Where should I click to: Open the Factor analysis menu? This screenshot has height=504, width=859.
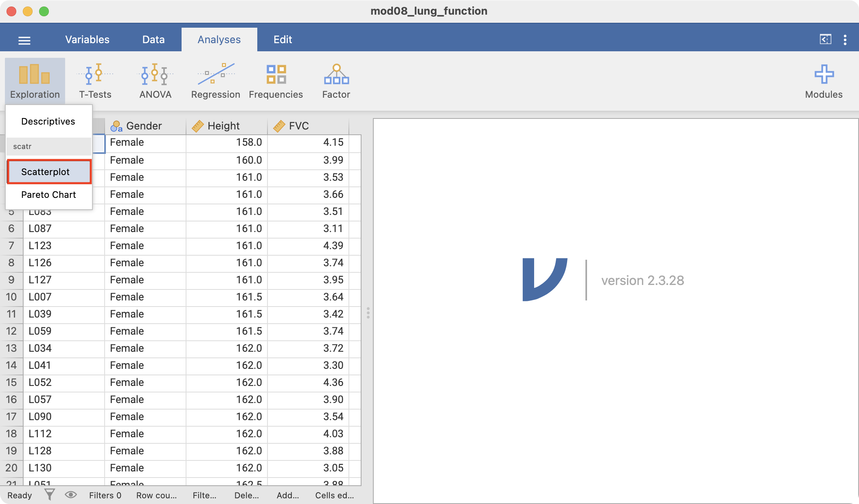point(336,81)
